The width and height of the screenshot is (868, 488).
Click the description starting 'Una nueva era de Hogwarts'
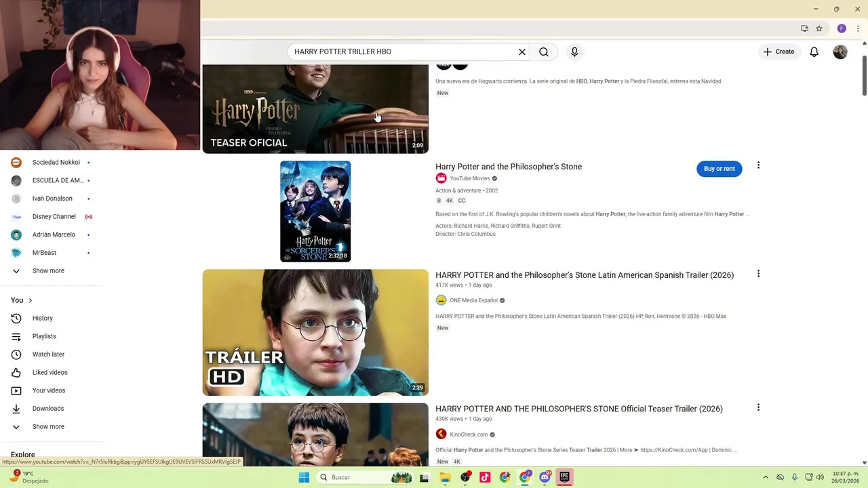tap(578, 81)
